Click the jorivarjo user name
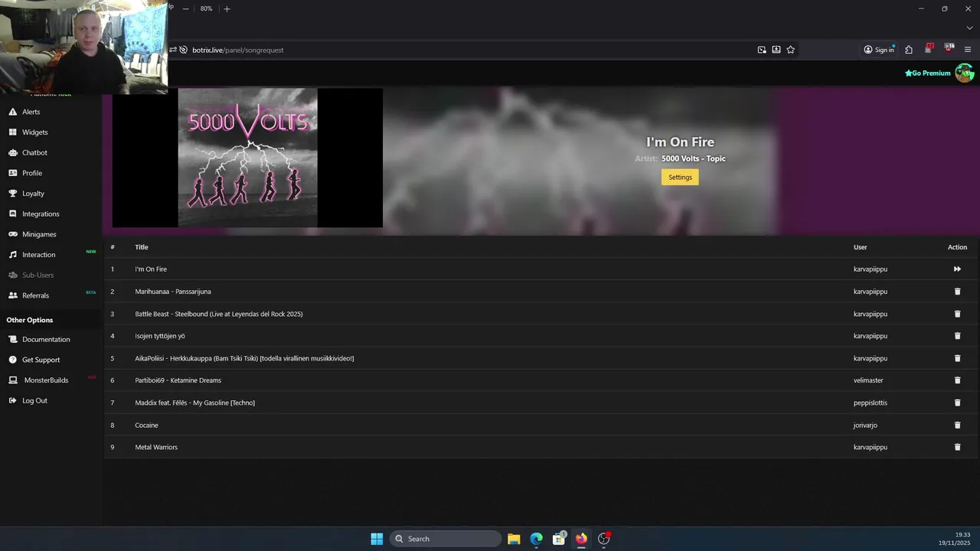The width and height of the screenshot is (980, 551). point(865,425)
